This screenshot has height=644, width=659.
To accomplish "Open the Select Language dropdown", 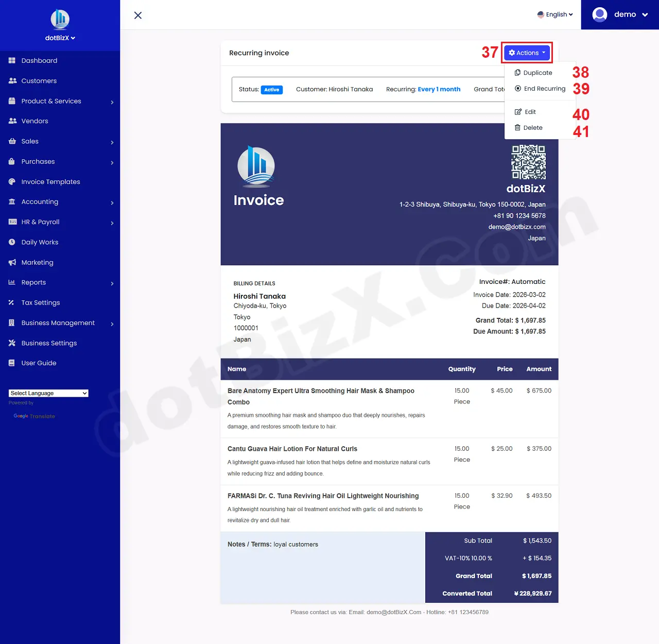I will 48,393.
